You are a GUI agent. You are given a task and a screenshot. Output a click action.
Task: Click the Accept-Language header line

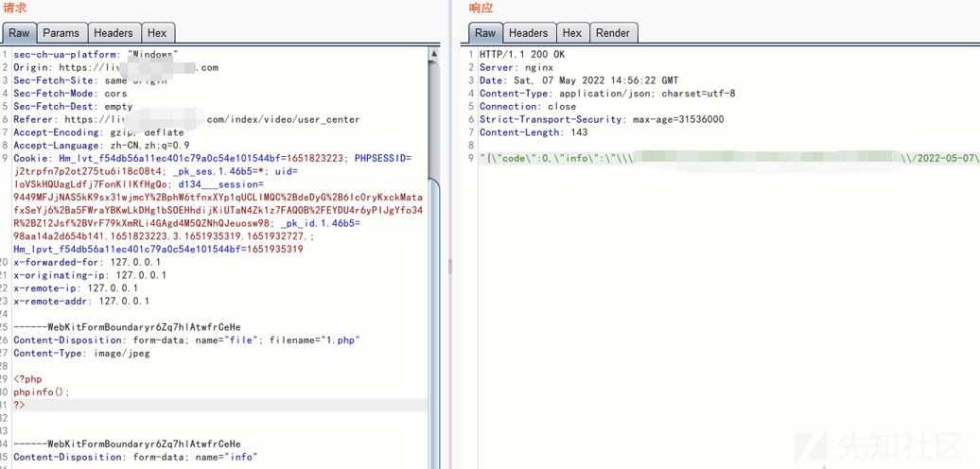(x=101, y=146)
